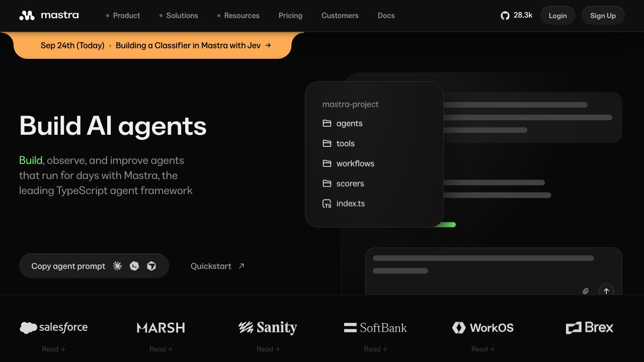The height and width of the screenshot is (362, 644).
Task: Click the banner's right arrow icon
Action: pyautogui.click(x=268, y=45)
